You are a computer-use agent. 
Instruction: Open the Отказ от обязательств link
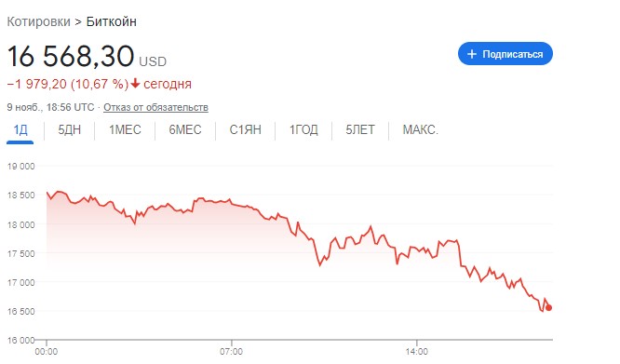click(155, 107)
